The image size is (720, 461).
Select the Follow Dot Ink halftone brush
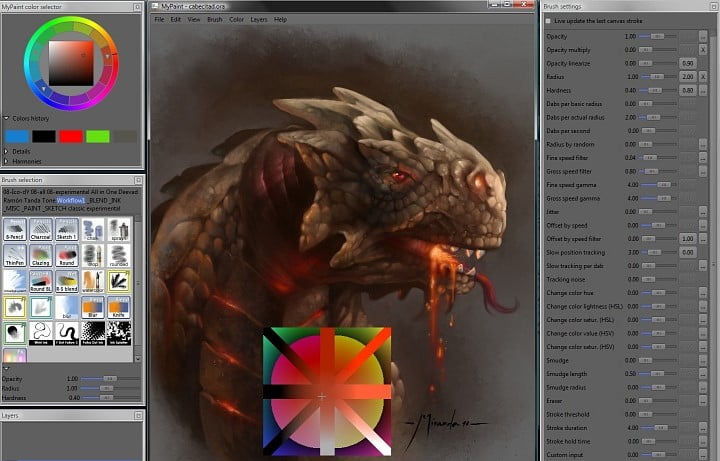click(93, 333)
